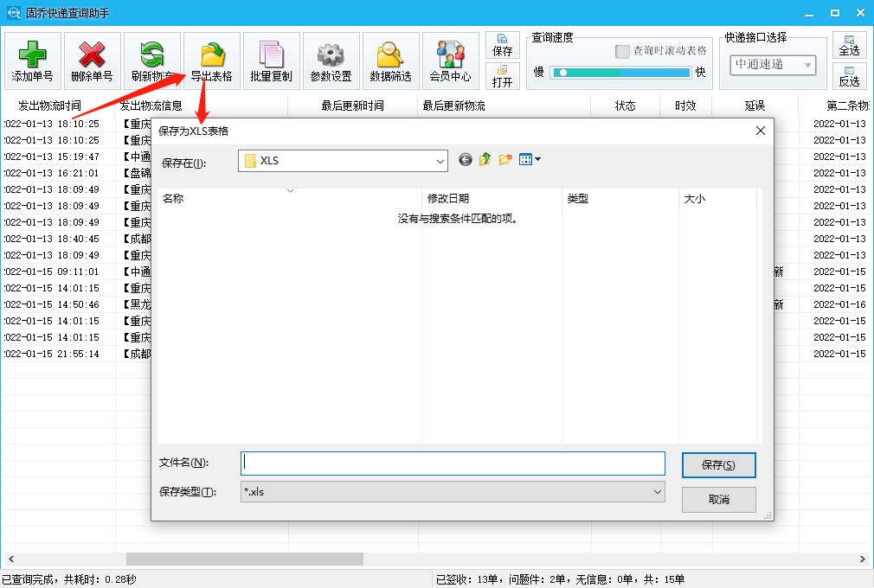This screenshot has height=588, width=874.
Task: Maximize the 固乔快递查询助手 window
Action: (835, 13)
